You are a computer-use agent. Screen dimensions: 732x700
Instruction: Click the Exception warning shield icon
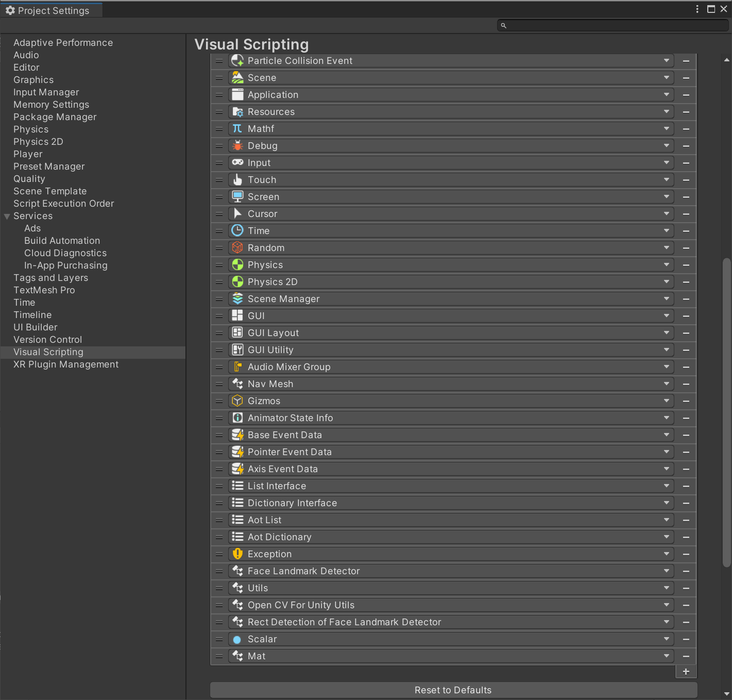[x=237, y=554]
